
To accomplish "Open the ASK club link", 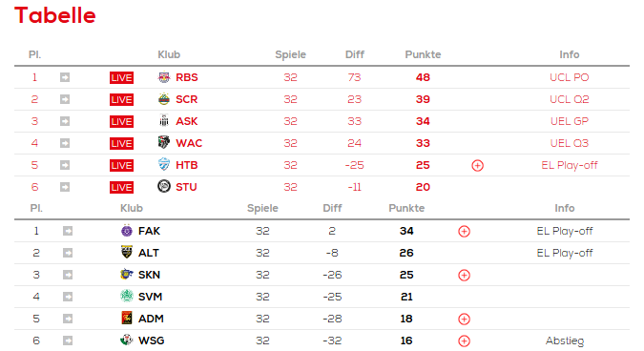I will (186, 121).
